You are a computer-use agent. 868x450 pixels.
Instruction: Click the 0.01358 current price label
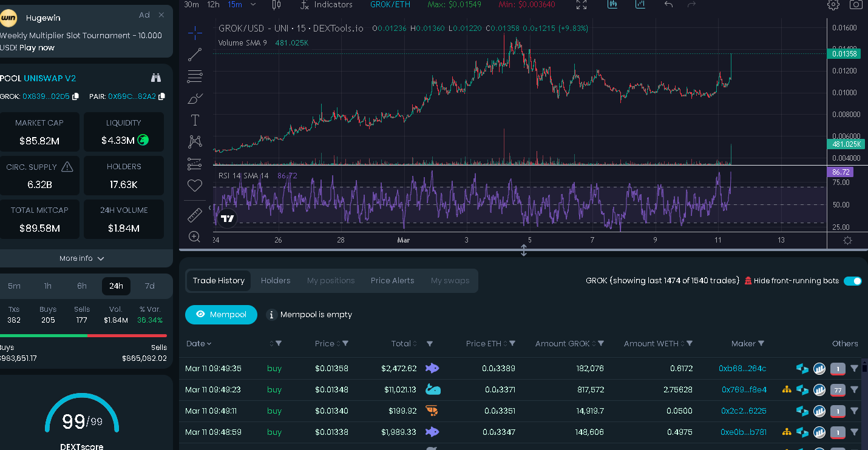844,54
